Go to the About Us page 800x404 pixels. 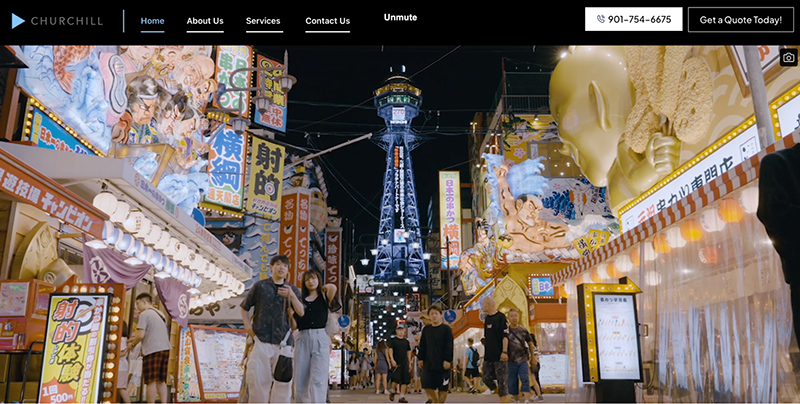205,21
